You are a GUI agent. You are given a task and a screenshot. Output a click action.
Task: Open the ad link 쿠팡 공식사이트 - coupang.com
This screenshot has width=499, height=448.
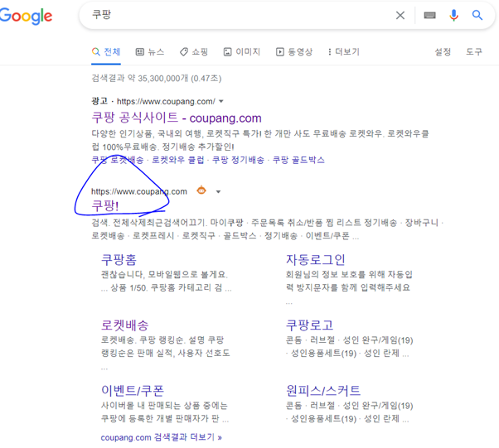[x=177, y=118]
